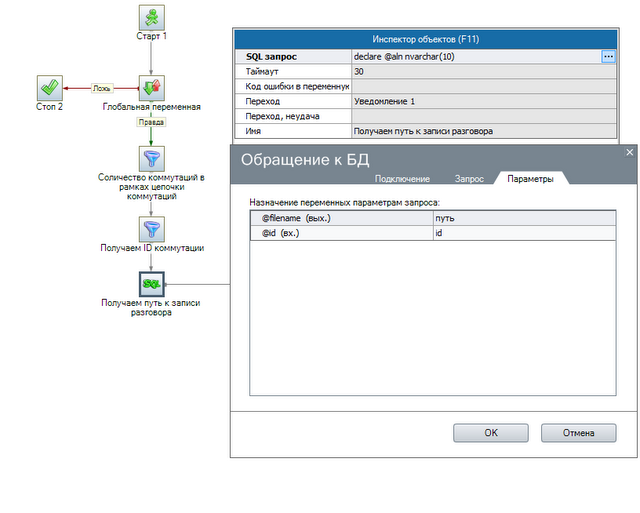Open SQL запрос editor via ellipsis button

(x=608, y=57)
